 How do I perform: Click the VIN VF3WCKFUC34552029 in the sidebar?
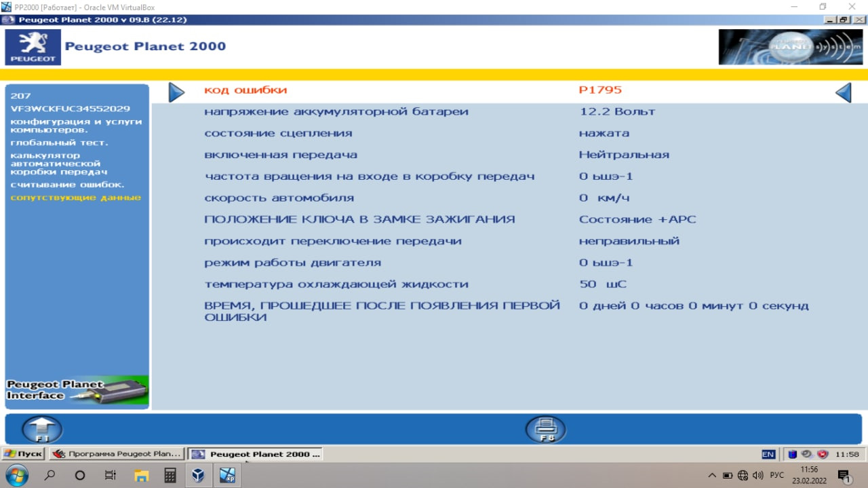click(71, 109)
